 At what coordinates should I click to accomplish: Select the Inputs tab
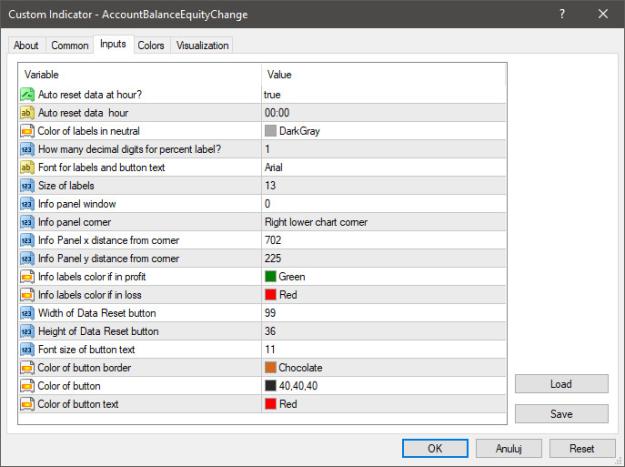(113, 44)
